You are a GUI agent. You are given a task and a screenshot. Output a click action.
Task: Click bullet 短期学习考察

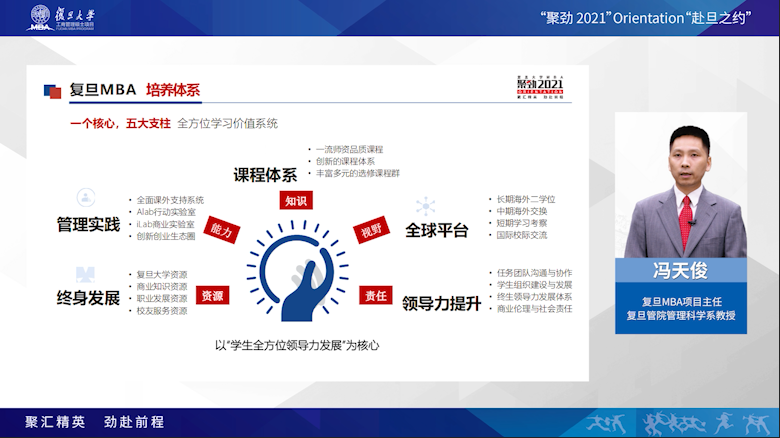click(x=522, y=223)
